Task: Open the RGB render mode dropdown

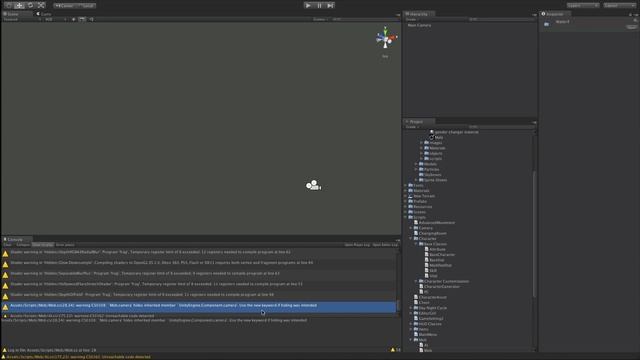Action: tap(56, 19)
